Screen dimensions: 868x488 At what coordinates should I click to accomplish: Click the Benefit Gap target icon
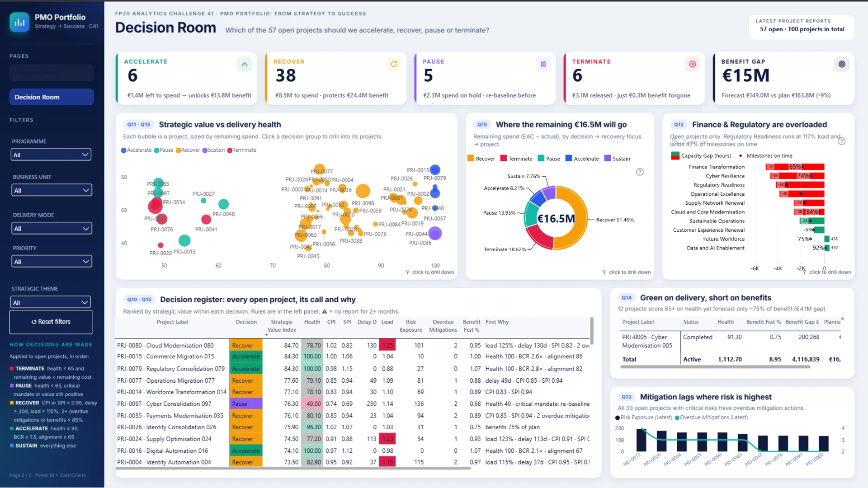pyautogui.click(x=841, y=64)
